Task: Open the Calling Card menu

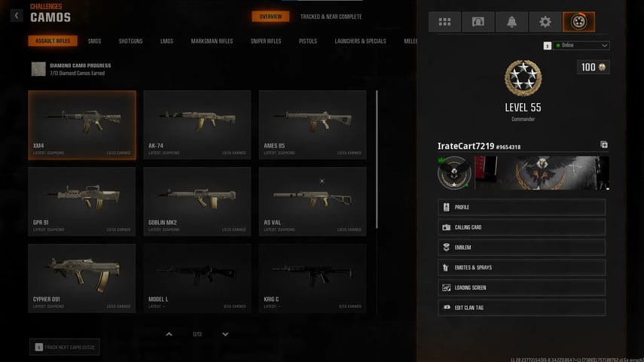Action: 522,227
